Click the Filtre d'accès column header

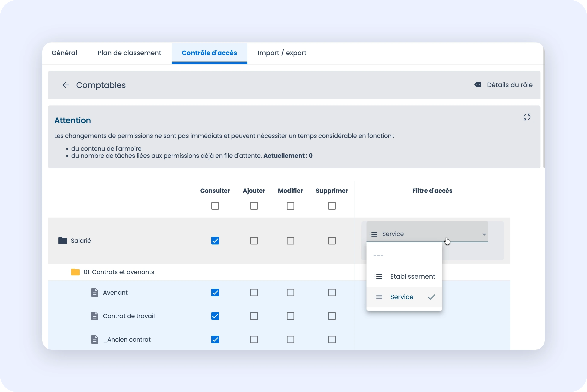pyautogui.click(x=432, y=191)
